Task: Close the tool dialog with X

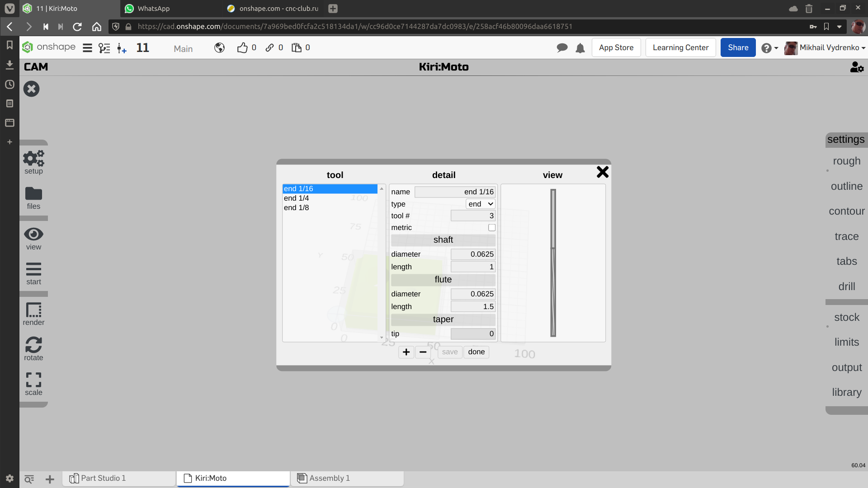Action: coord(602,172)
